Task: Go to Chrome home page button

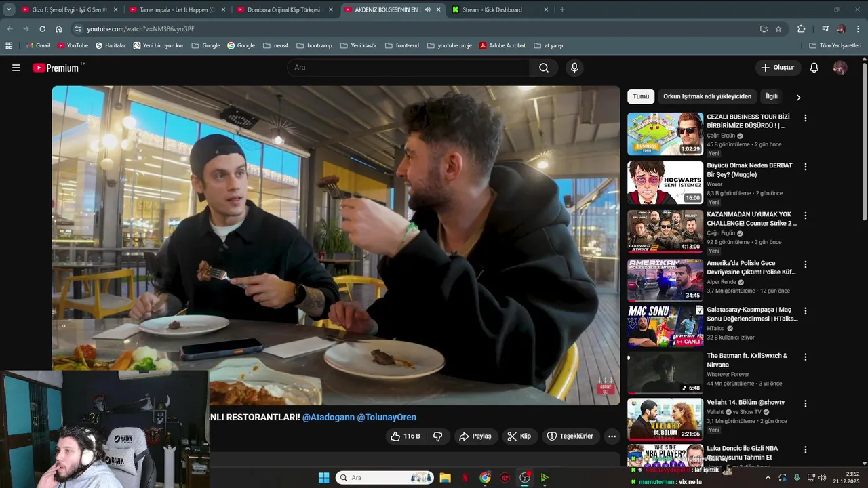Action: (58, 29)
